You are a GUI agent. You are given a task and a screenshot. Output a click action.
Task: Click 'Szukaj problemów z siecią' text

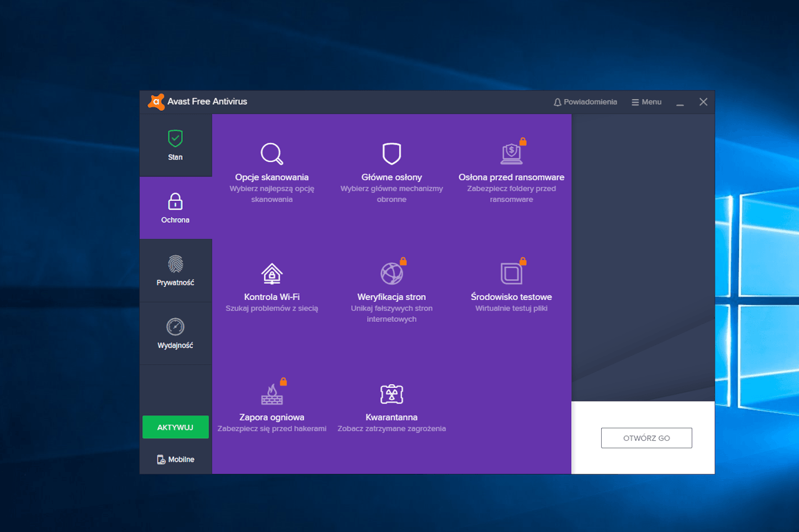click(272, 309)
